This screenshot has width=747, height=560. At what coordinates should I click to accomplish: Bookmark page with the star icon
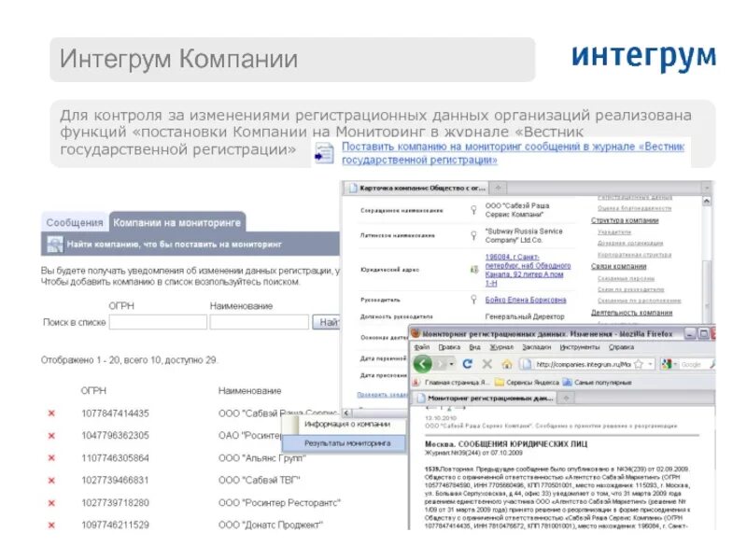pyautogui.click(x=639, y=364)
